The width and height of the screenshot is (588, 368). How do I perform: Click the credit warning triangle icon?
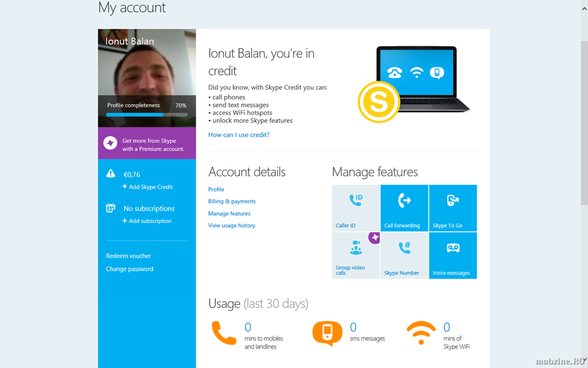[111, 173]
